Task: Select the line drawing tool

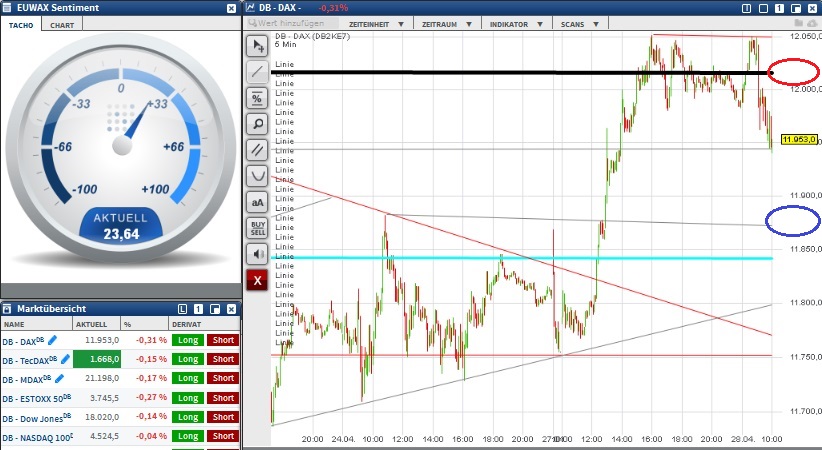Action: click(257, 72)
